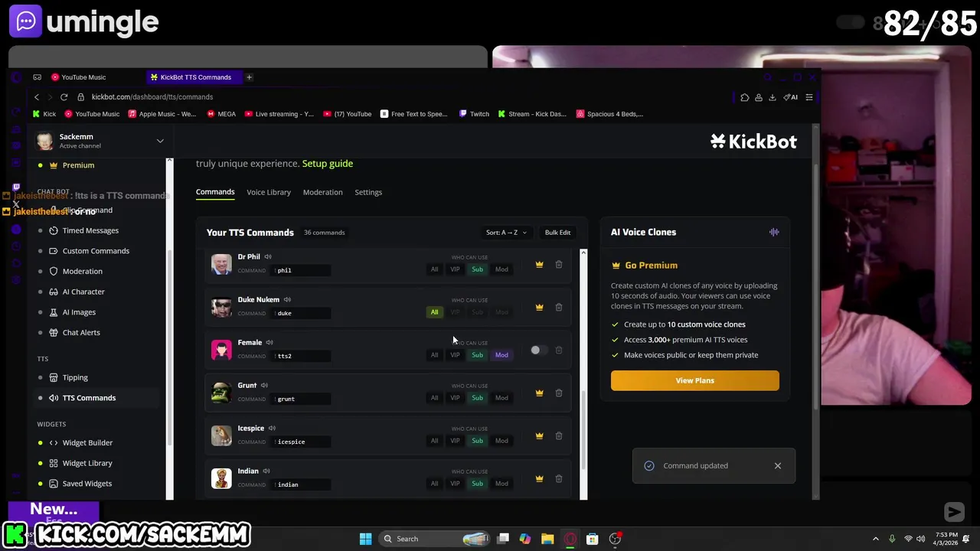Delete the Icespice command with trash icon

pyautogui.click(x=559, y=435)
